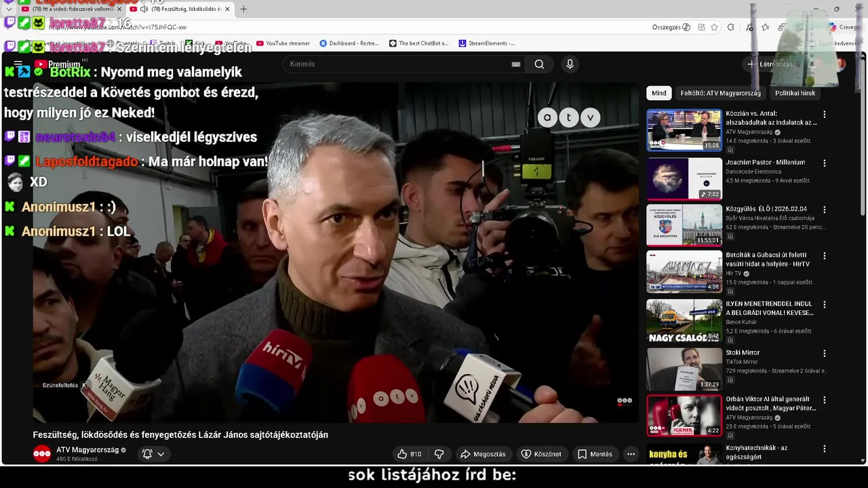Screen dimensions: 868x488
Task: Switch to the Feszültség, lökdösődés browser tab
Action: click(x=180, y=9)
